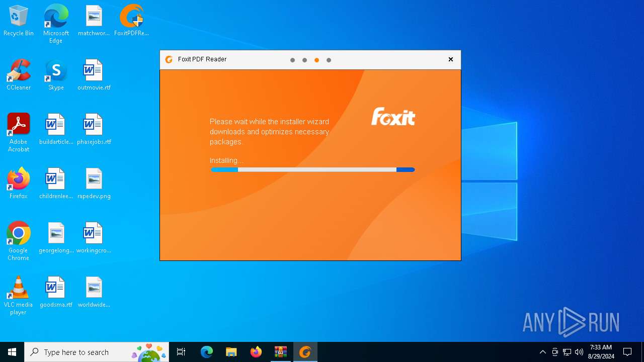
Task: Click the installing progress bar
Action: (x=312, y=170)
